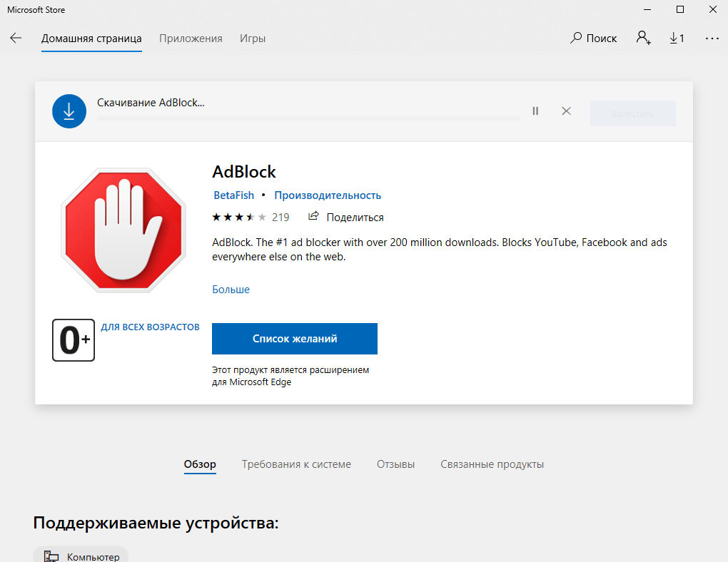Minimize the Microsoft Store window
Screen dimensions: 728x562
click(x=648, y=10)
